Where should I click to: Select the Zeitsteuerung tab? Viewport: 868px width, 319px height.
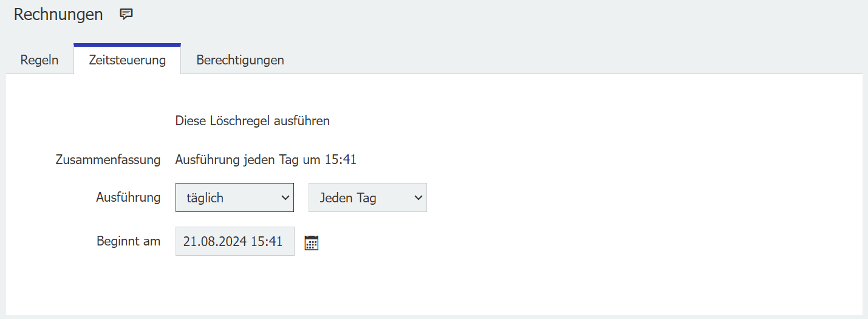click(127, 60)
